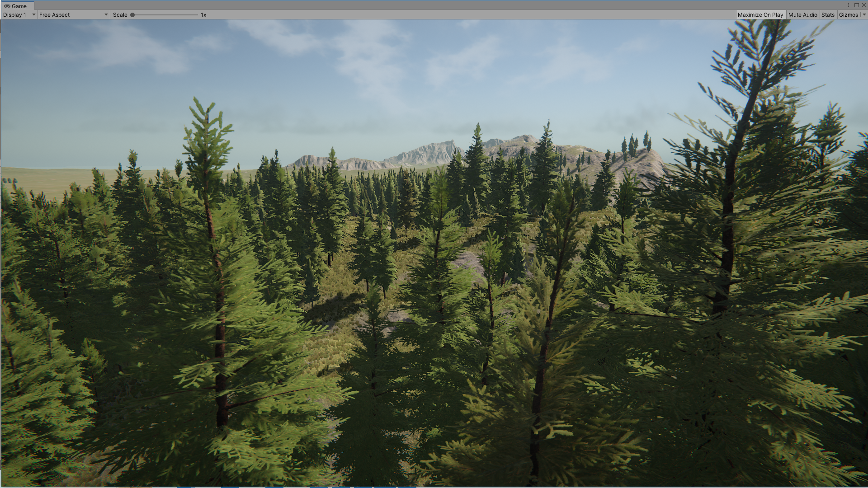Toggle Maximize On Play
Screen dimensions: 868x488
[x=760, y=15]
